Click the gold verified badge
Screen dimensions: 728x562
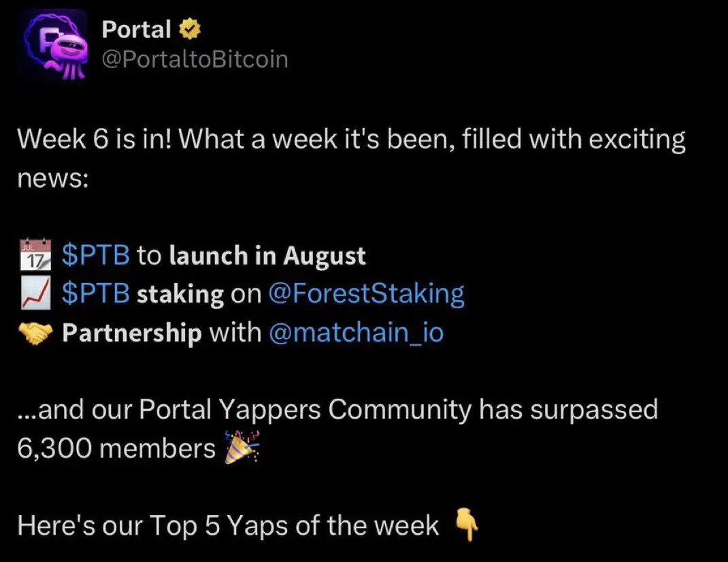(x=189, y=30)
